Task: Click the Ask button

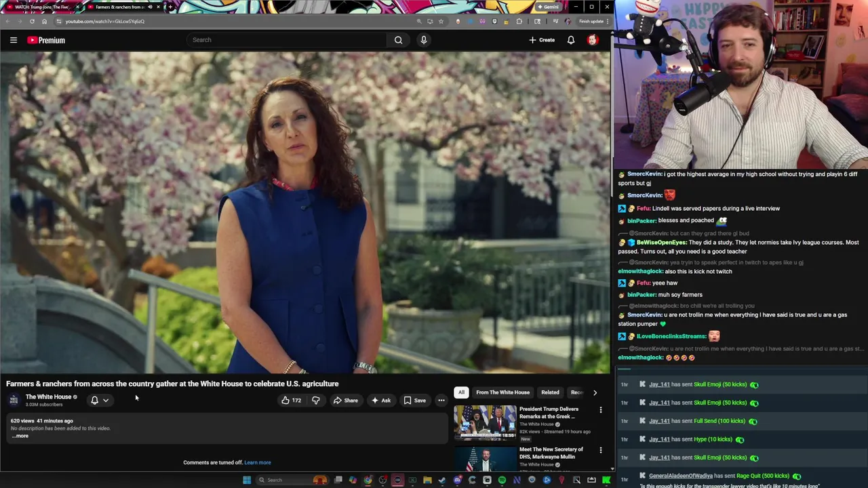Action: [380, 401]
